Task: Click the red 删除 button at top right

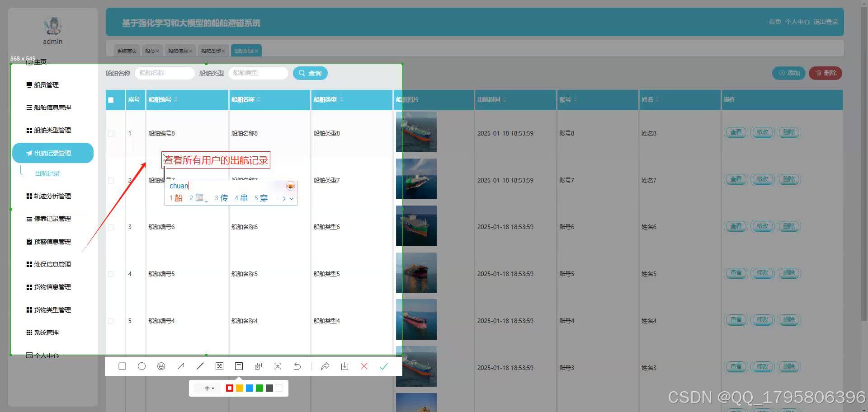Action: 826,73
